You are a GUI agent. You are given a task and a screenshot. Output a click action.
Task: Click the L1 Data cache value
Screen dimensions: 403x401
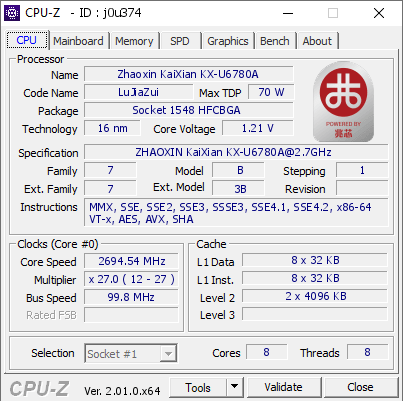315,260
